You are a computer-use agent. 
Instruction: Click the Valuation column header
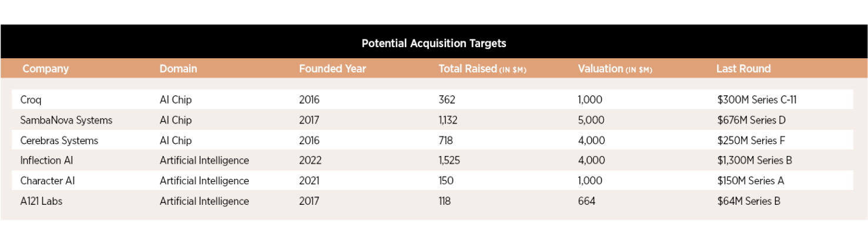pos(615,69)
